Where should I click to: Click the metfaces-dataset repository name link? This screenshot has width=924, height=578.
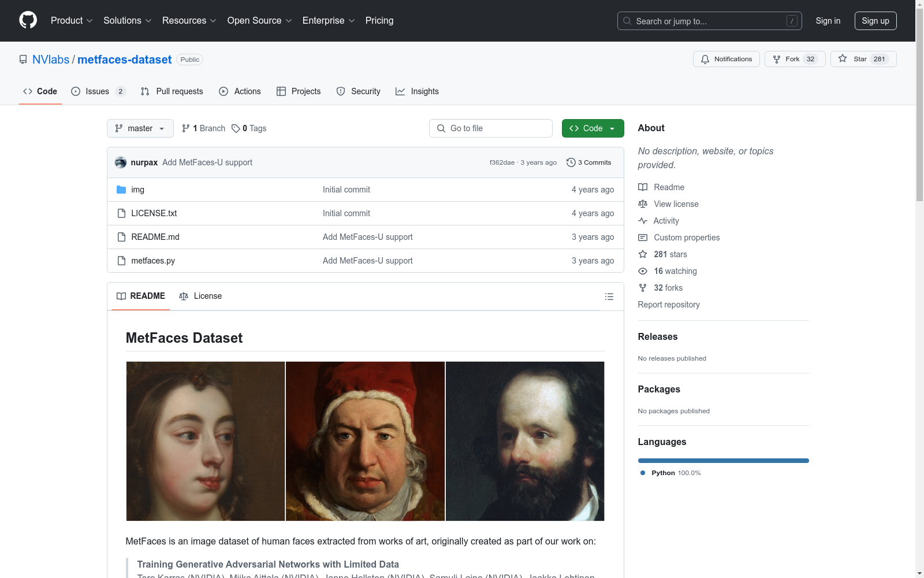tap(125, 60)
